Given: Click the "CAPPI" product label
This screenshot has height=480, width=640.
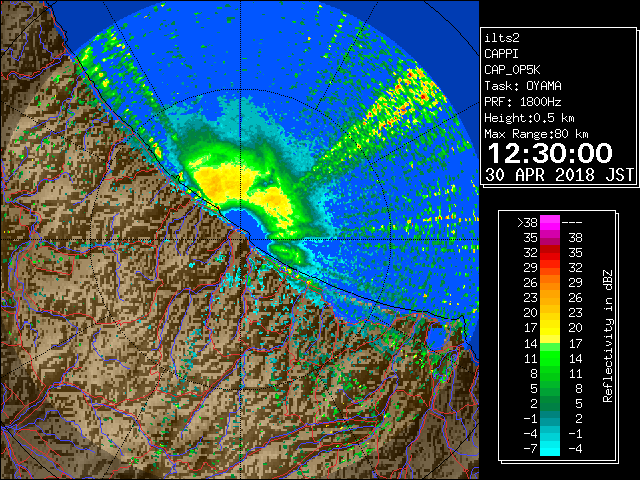Looking at the screenshot, I should click(501, 54).
